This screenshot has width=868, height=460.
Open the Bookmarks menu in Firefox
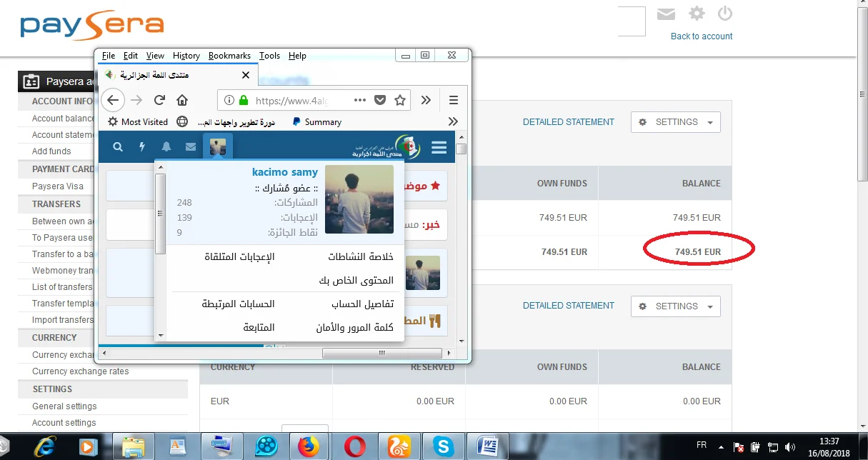click(x=229, y=56)
